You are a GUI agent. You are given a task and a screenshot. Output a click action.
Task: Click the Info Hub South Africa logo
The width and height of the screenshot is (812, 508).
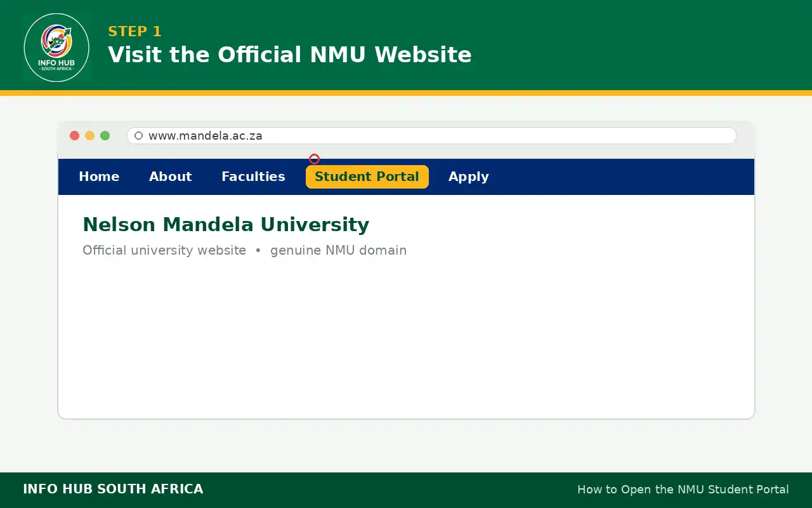click(56, 48)
